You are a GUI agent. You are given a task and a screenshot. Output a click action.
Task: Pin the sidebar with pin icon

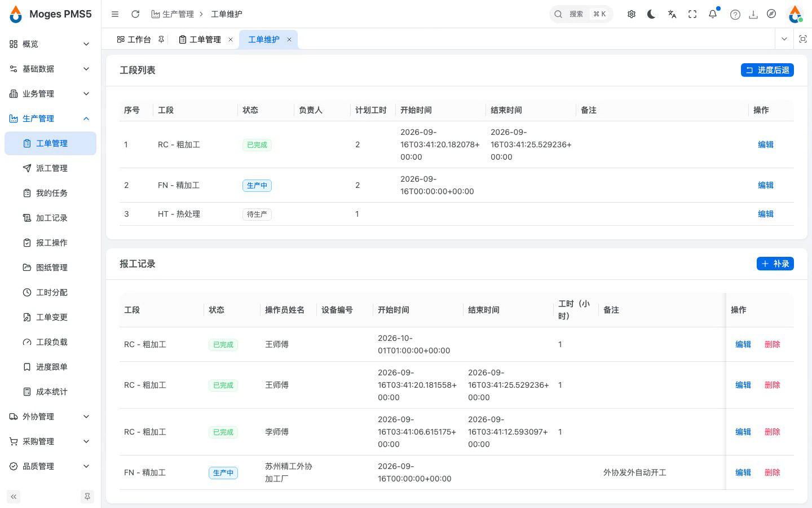[x=87, y=497]
